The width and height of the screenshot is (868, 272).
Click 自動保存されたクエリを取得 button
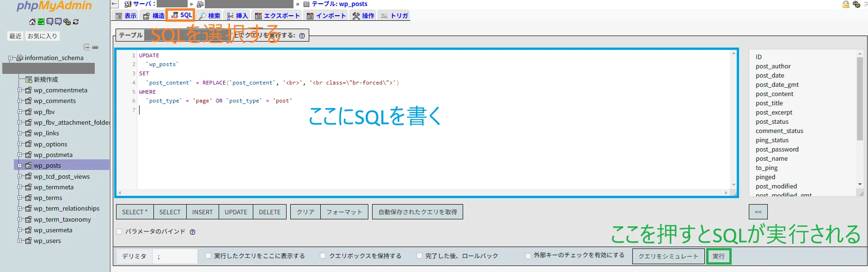[417, 212]
